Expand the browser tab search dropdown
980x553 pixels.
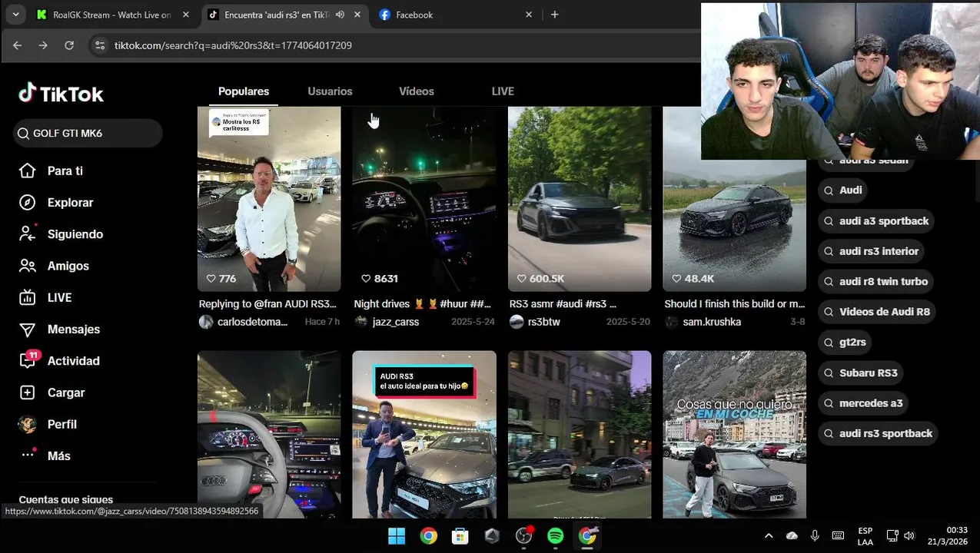(15, 15)
